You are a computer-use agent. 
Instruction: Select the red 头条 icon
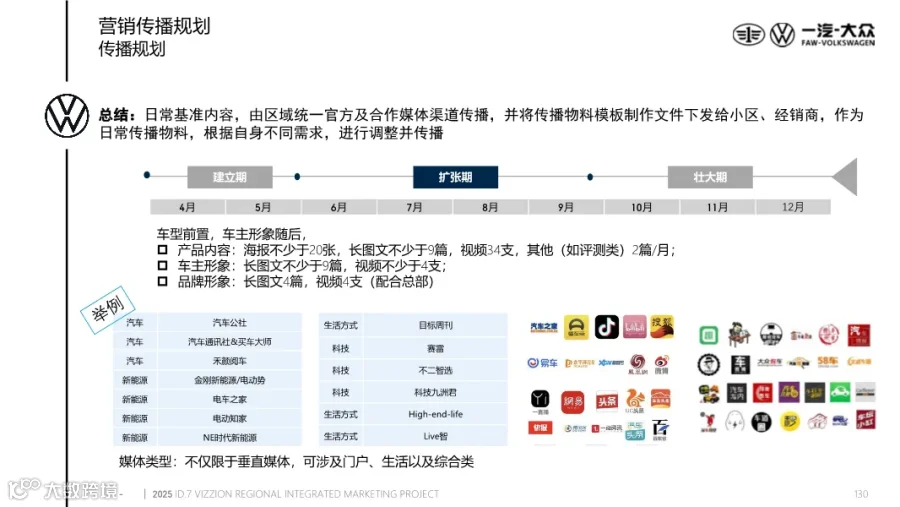(x=606, y=401)
